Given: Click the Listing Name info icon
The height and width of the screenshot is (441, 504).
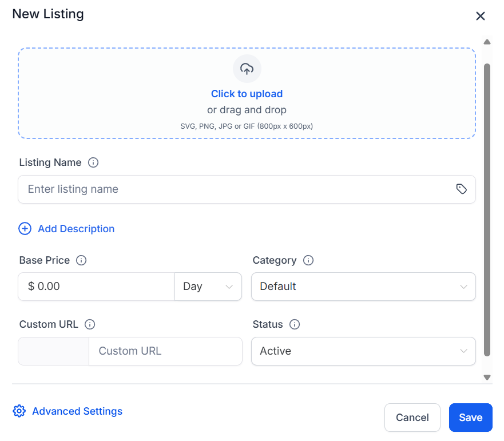Looking at the screenshot, I should coord(93,162).
